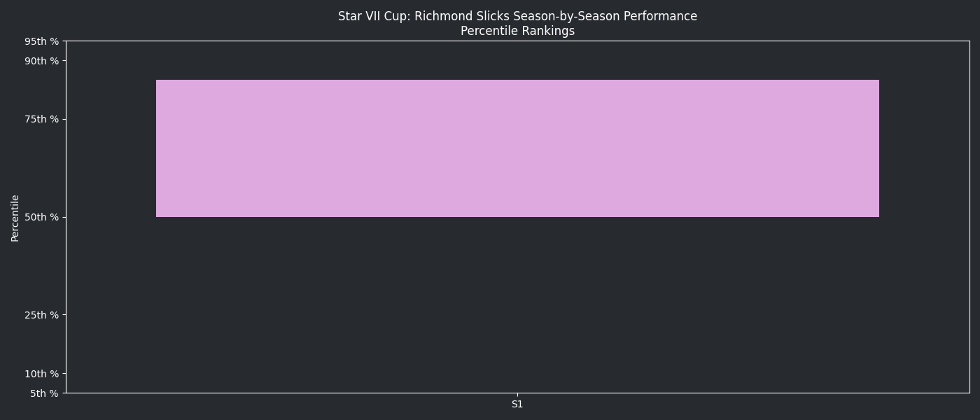Click the empty plot area above the bar
980x420 pixels.
tap(517, 60)
